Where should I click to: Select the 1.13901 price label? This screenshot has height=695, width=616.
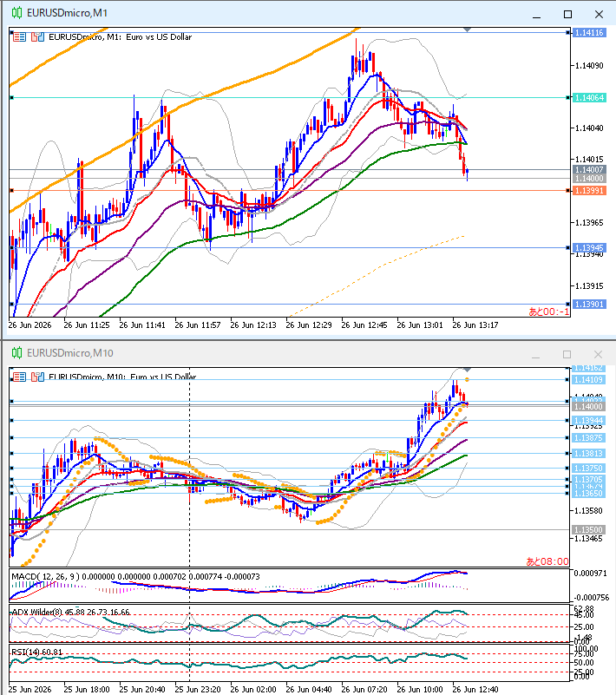(589, 304)
